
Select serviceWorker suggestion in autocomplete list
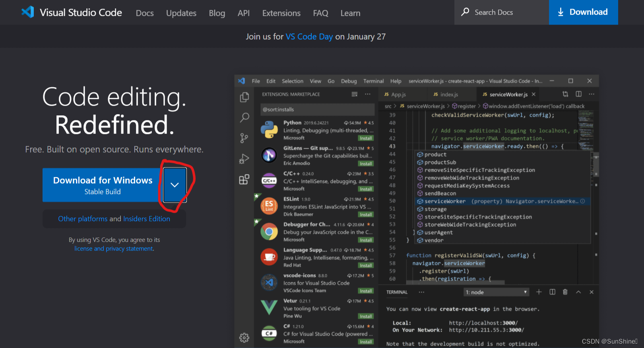tap(502, 201)
